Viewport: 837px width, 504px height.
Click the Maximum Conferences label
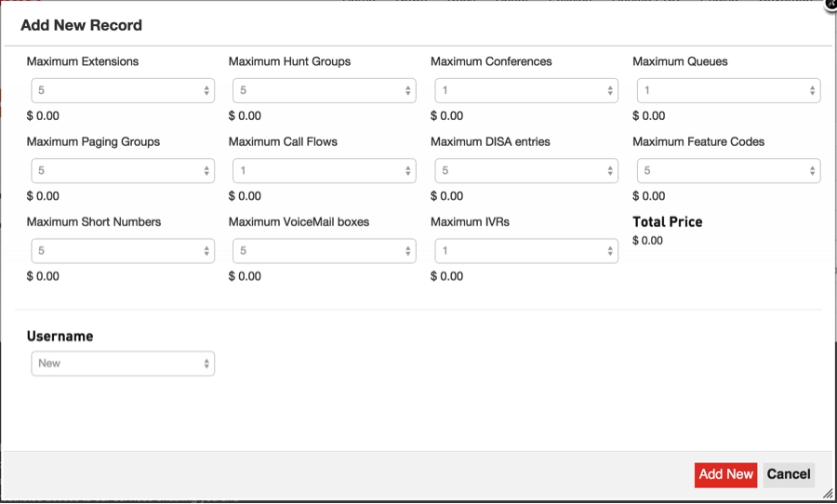click(x=491, y=61)
